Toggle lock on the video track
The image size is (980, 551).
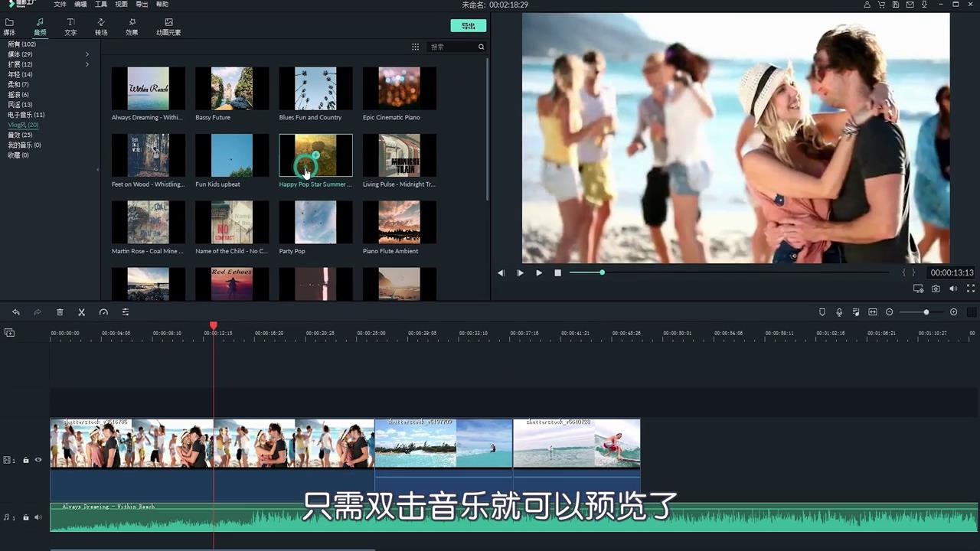(x=26, y=460)
